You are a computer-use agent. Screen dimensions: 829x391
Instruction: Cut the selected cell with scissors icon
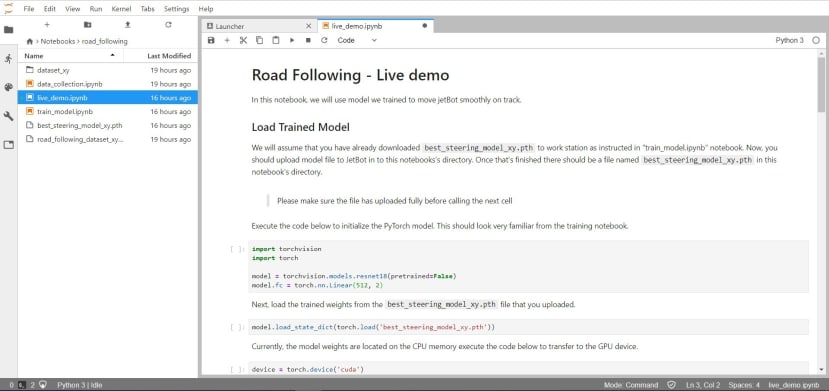pos(243,40)
